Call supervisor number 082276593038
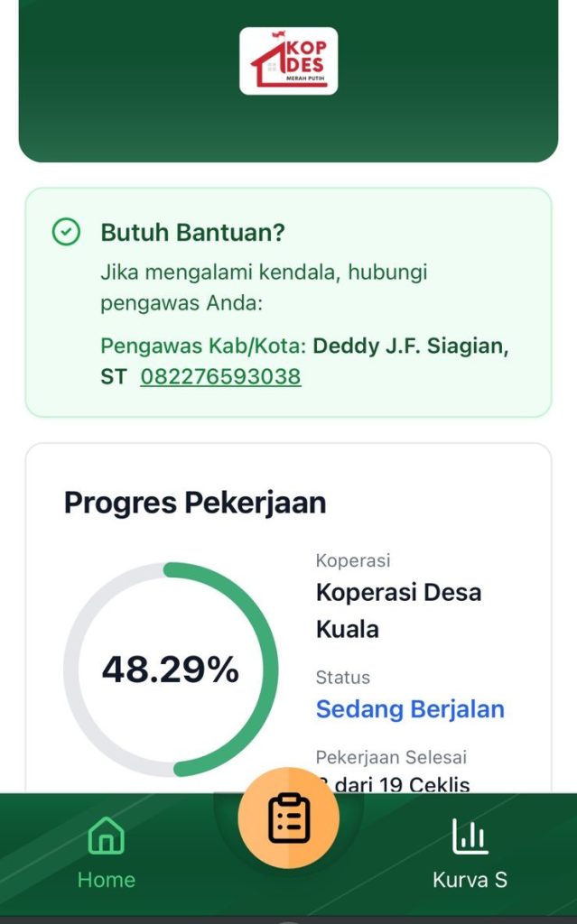 point(220,376)
